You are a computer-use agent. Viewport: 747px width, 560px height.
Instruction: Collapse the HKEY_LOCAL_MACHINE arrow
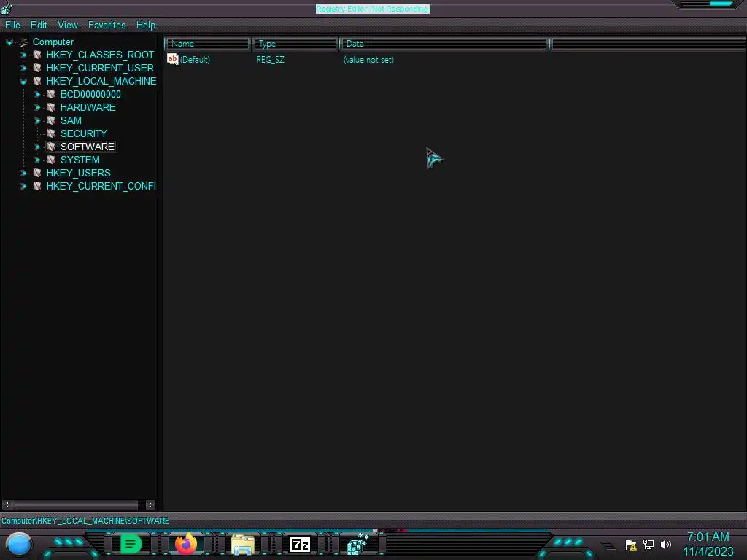[x=23, y=82]
